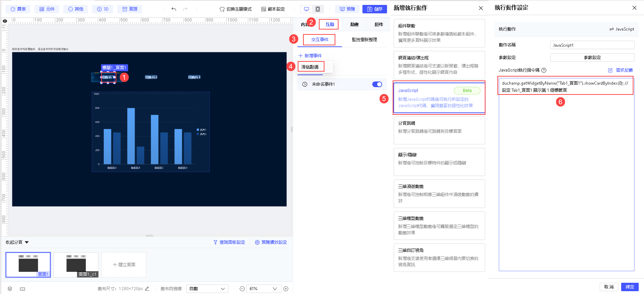
Task: Click 切換主題樣式 theme switcher
Action: (236, 9)
